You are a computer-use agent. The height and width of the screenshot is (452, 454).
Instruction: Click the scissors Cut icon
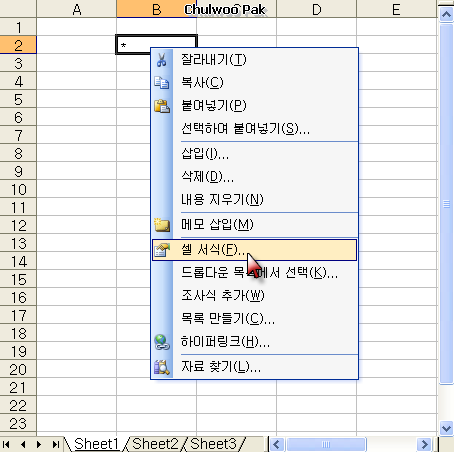(x=162, y=60)
